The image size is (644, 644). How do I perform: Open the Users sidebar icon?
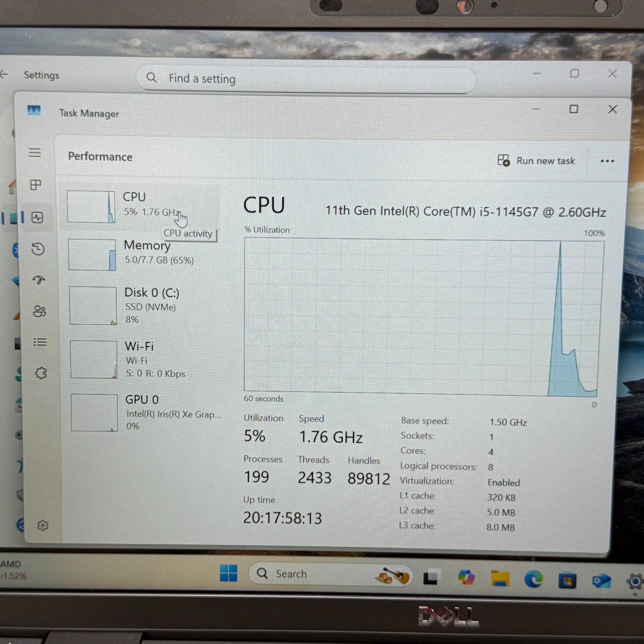(39, 311)
